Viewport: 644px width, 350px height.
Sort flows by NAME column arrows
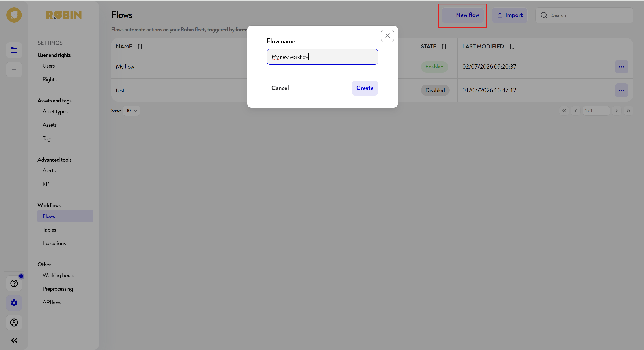(140, 47)
